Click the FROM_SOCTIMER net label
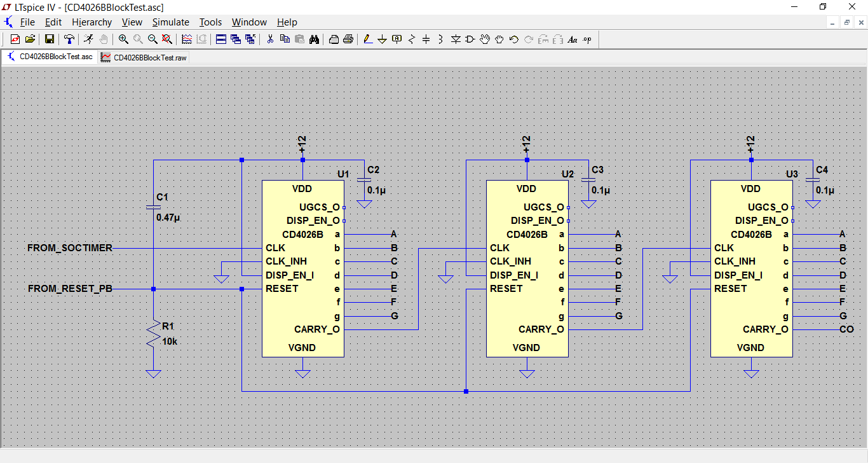Image resolution: width=868 pixels, height=463 pixels. point(70,248)
